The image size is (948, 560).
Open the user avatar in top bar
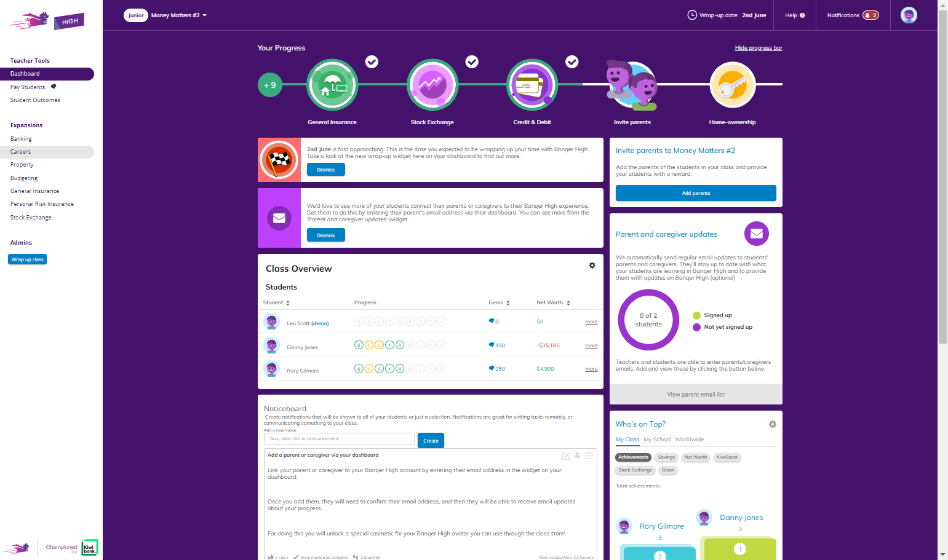click(x=909, y=15)
